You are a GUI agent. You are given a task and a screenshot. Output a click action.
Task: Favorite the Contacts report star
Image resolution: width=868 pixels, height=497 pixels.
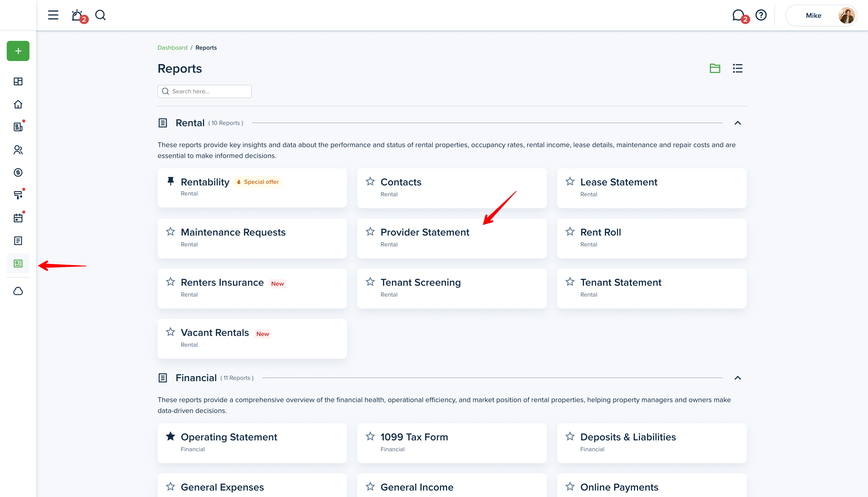point(370,181)
